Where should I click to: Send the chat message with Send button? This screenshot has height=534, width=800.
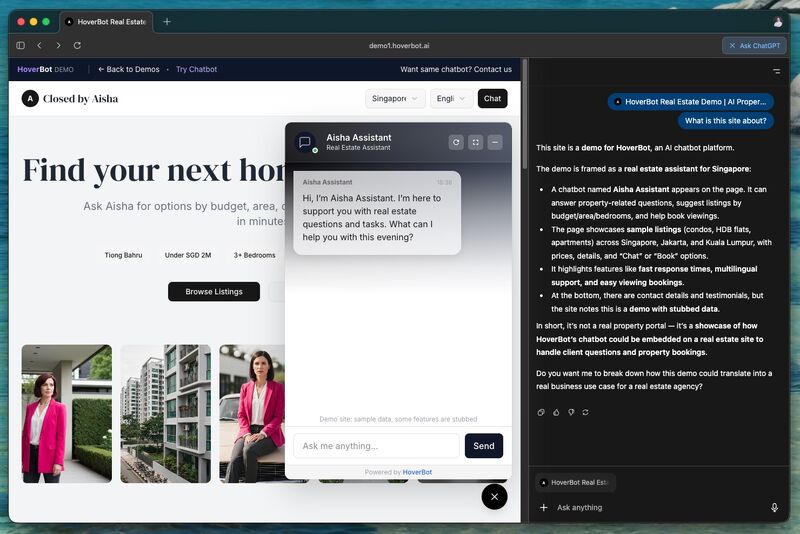484,446
